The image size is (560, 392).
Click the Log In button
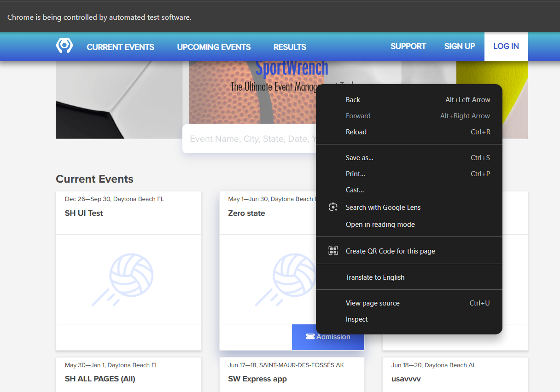point(506,46)
